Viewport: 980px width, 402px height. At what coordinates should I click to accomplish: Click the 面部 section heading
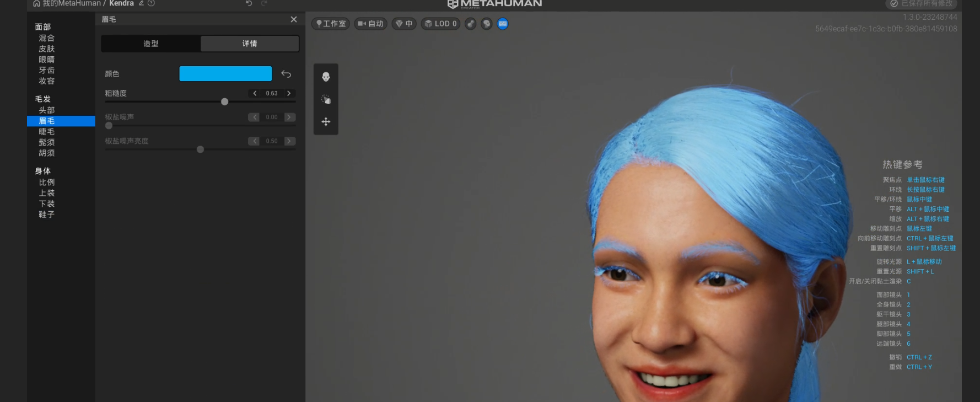(42, 27)
